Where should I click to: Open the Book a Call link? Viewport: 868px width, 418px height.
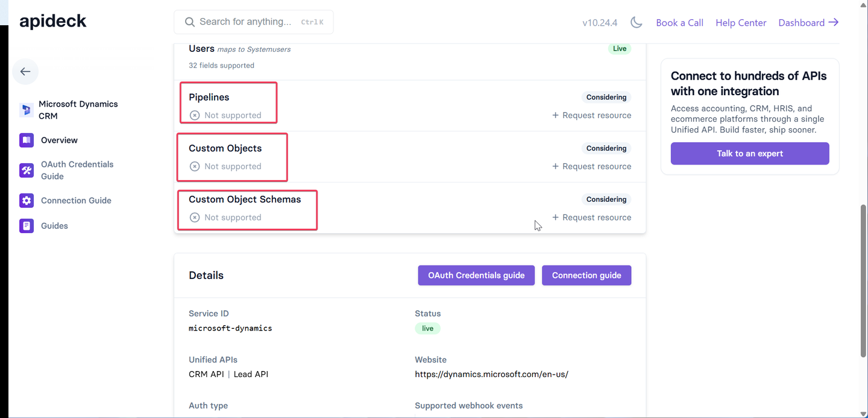coord(679,22)
